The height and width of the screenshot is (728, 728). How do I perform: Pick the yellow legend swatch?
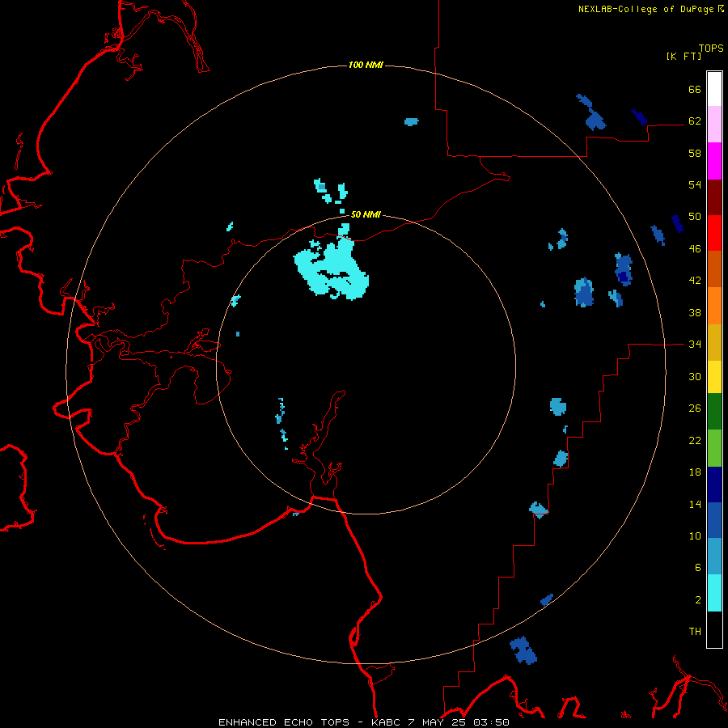(714, 376)
